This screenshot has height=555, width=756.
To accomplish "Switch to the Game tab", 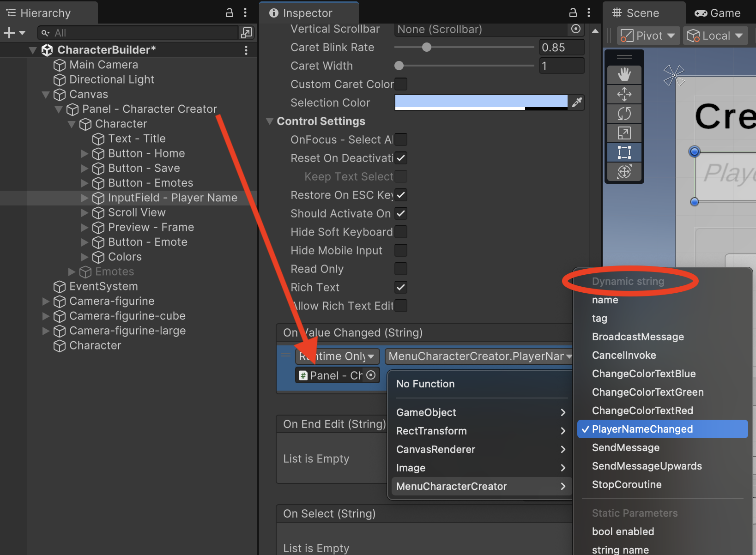I will click(718, 13).
